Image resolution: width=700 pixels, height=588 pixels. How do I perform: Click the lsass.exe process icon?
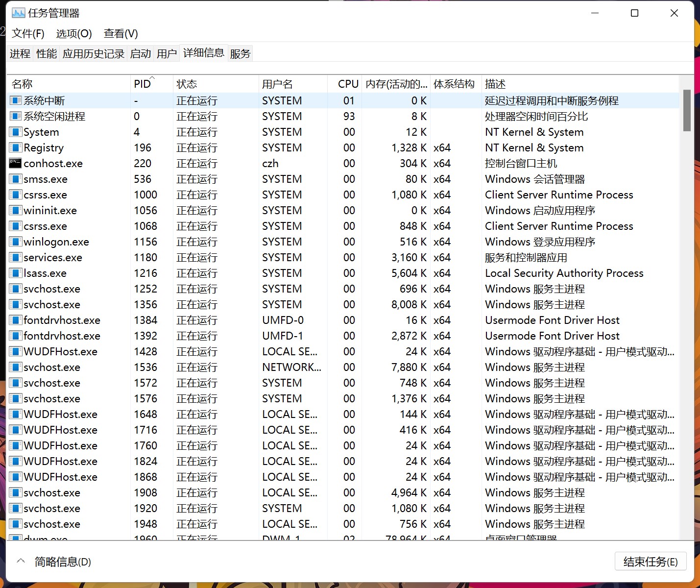point(16,273)
